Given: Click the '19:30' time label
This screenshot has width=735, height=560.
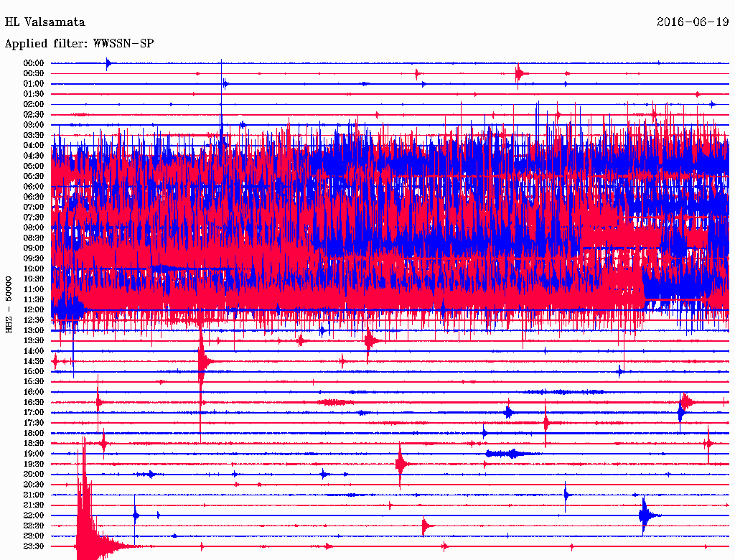Looking at the screenshot, I should (x=34, y=464).
